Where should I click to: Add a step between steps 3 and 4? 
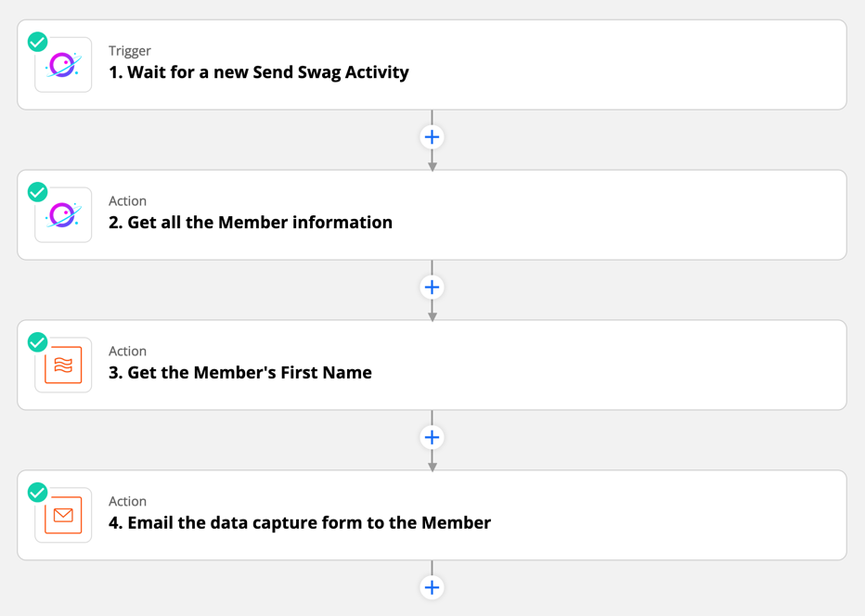click(x=432, y=438)
